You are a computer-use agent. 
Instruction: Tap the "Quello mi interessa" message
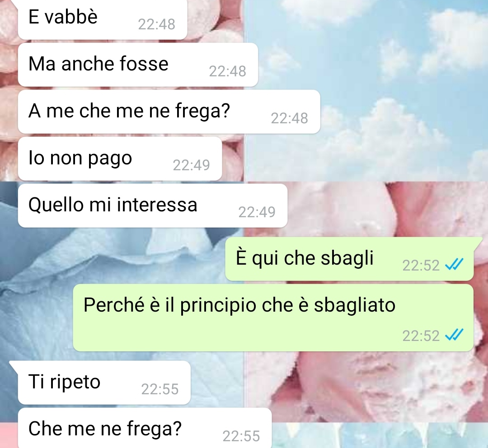153,205
